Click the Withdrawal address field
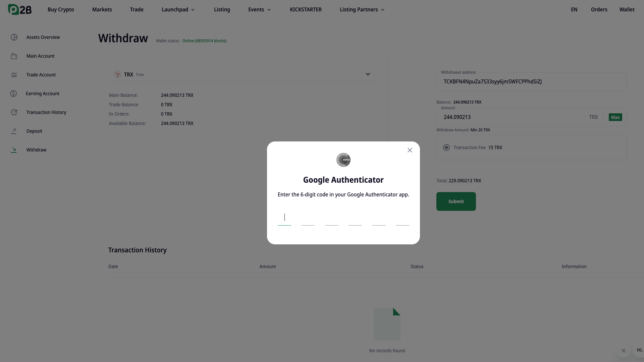The height and width of the screenshot is (362, 644). click(x=531, y=82)
